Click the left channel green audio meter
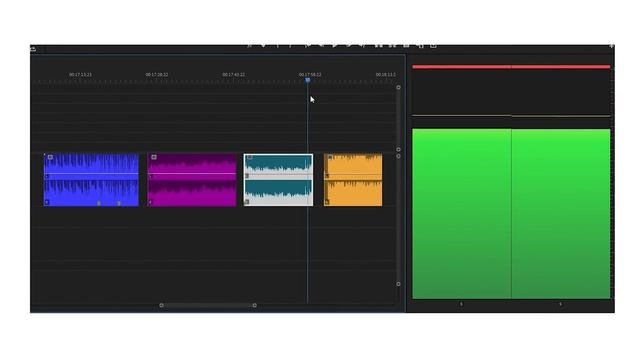 [x=462, y=214]
